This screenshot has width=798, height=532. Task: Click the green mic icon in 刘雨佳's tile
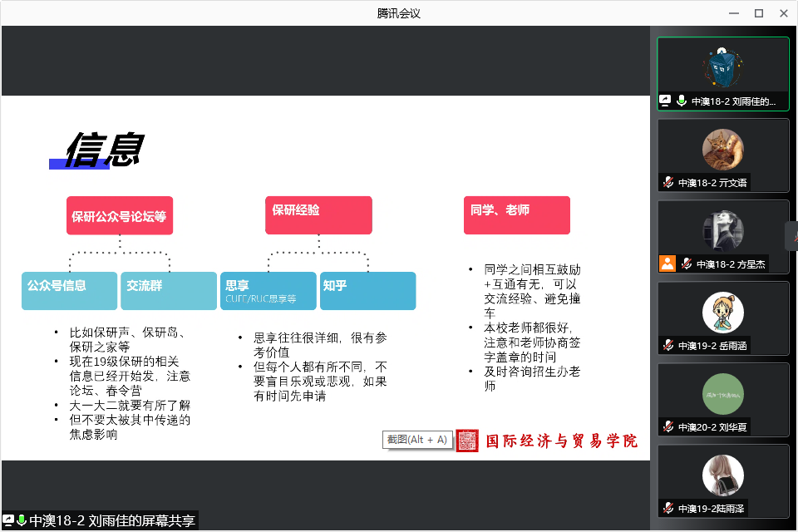coord(682,101)
